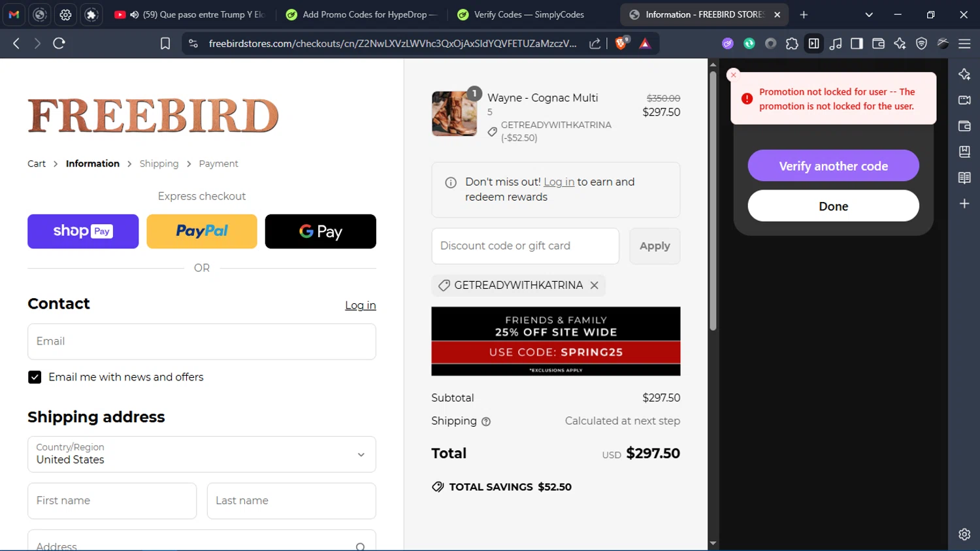
Task: Open Brave Shields lion icon
Action: click(x=621, y=43)
